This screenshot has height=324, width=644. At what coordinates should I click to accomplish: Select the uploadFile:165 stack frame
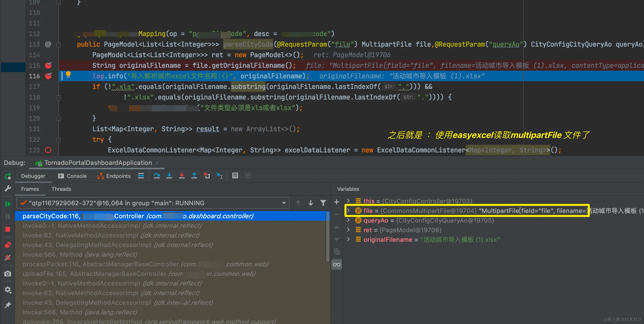click(139, 274)
